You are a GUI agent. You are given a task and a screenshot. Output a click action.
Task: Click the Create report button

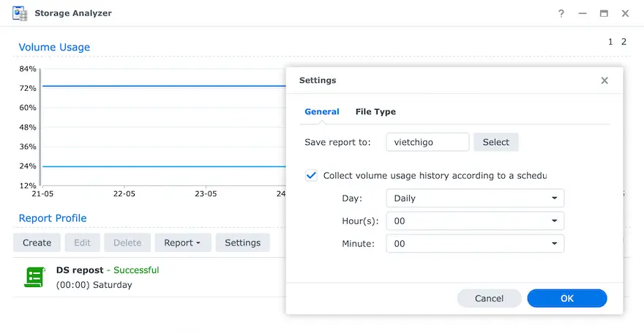[x=37, y=242]
